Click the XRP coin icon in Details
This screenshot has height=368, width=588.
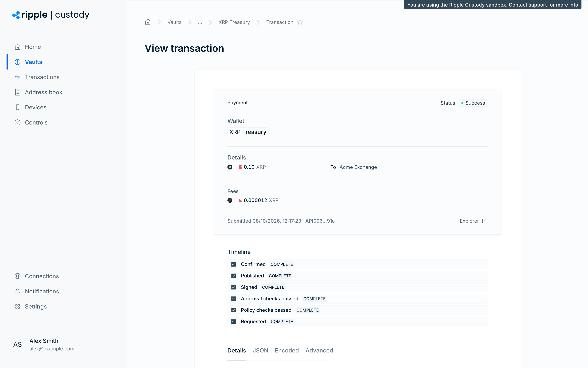(x=230, y=167)
